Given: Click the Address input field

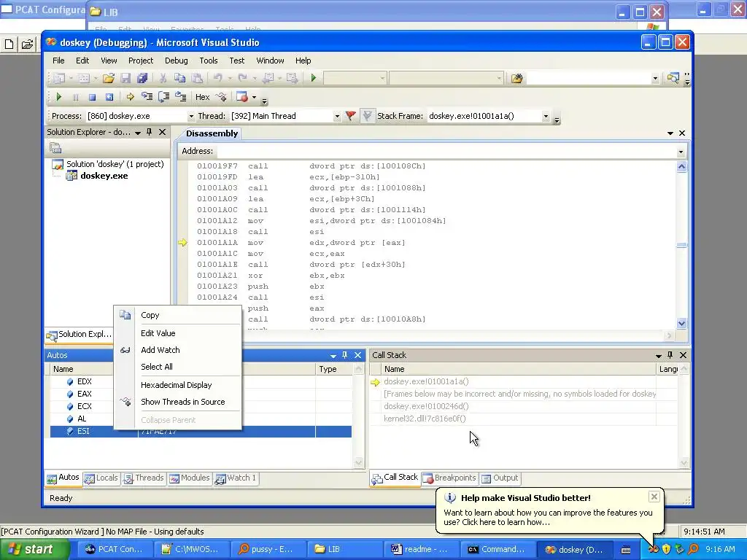Looking at the screenshot, I should pos(446,152).
